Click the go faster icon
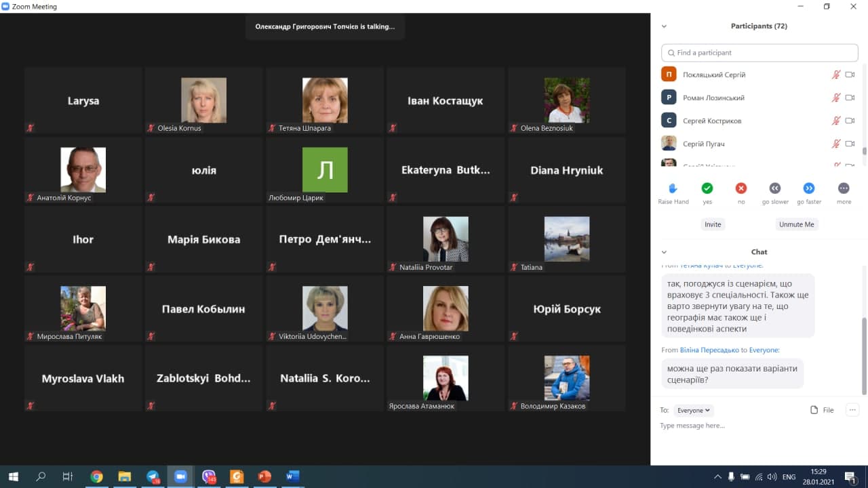This screenshot has width=868, height=488. click(809, 188)
